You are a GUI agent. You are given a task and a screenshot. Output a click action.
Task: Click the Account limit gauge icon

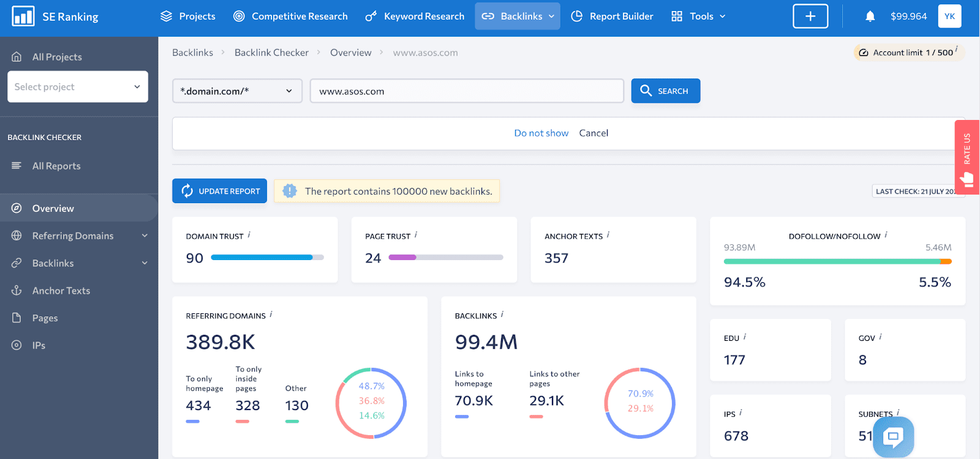coord(864,53)
